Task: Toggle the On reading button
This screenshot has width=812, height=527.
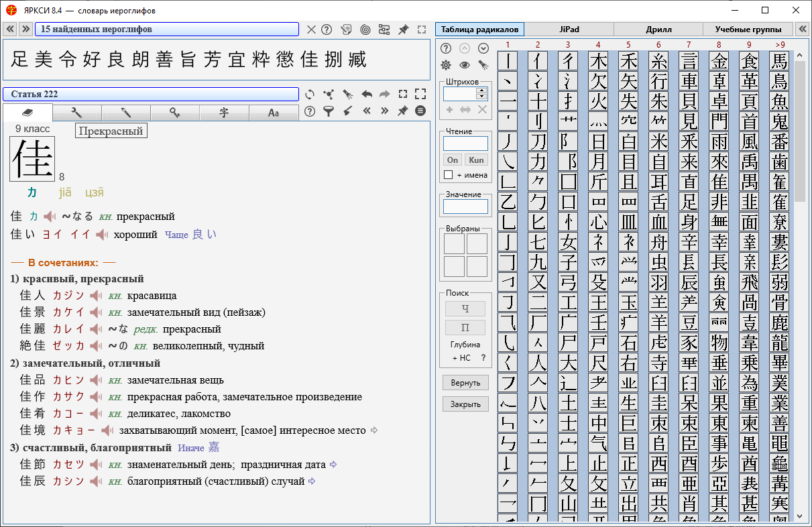Action: 453,160
